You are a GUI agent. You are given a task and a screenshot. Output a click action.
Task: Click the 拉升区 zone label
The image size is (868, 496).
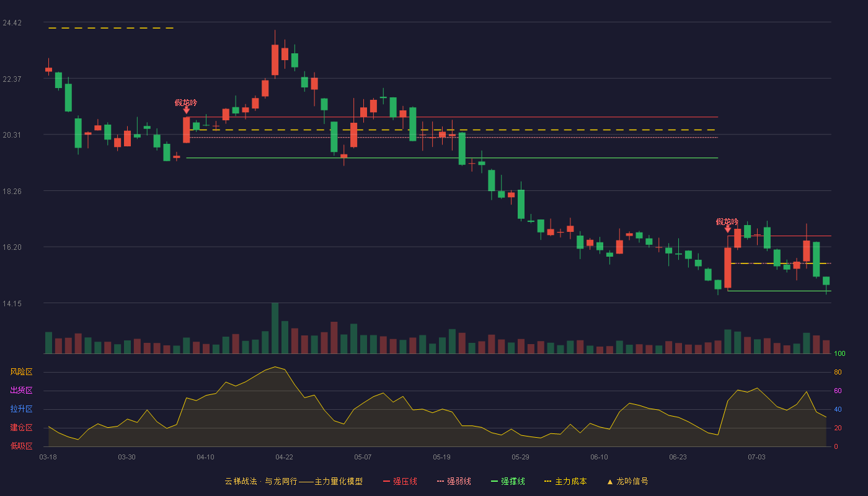coord(21,409)
